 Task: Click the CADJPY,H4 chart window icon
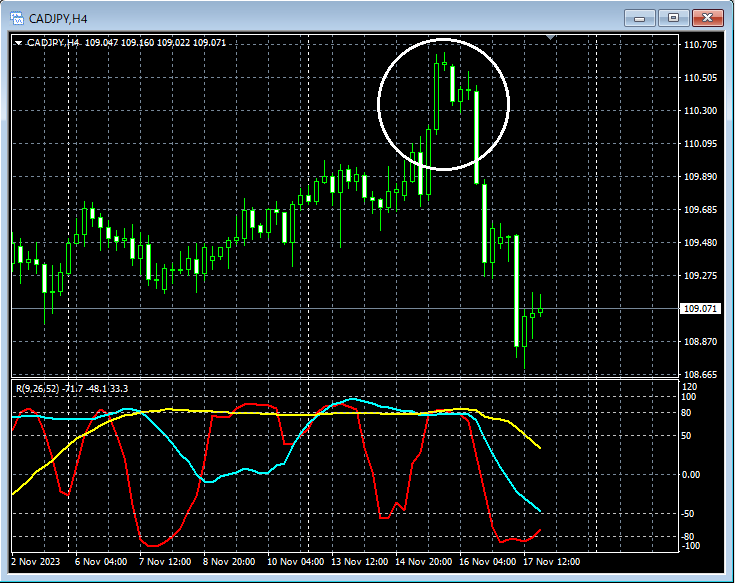coord(17,18)
